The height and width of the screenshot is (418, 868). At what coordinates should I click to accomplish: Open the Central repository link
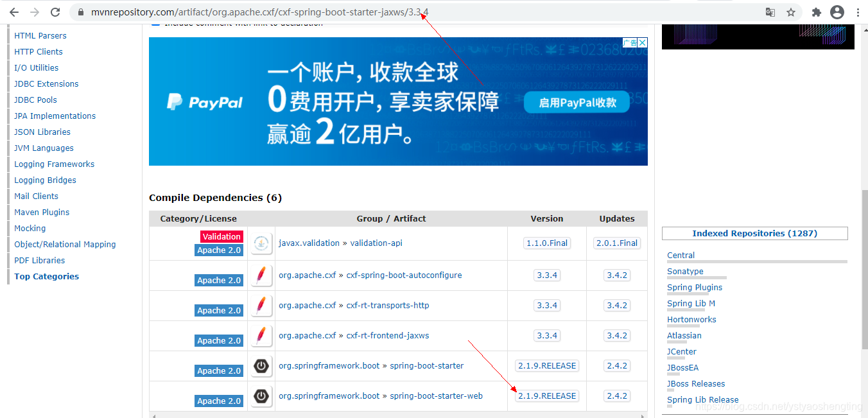point(681,255)
